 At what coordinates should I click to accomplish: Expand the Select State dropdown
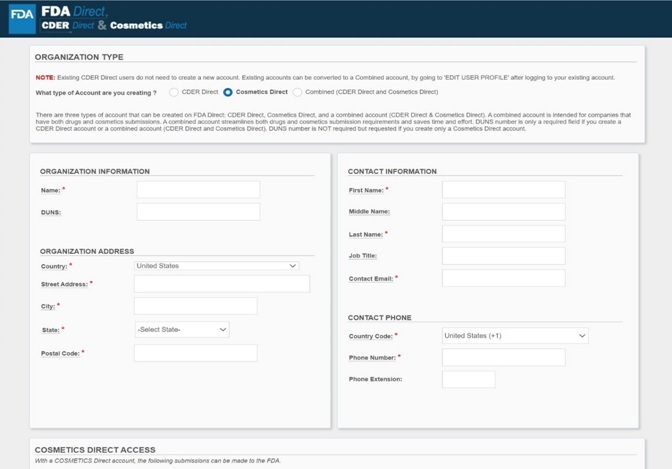tap(182, 329)
